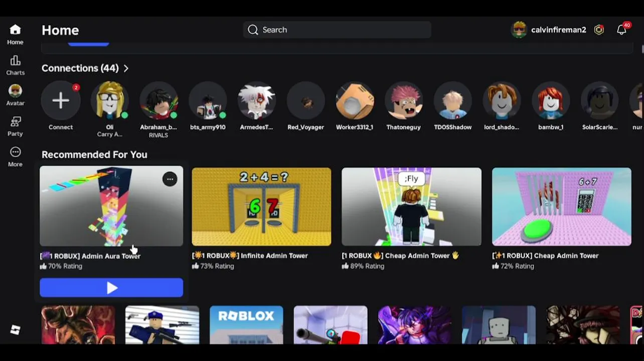
Task: Click the 89% Rating text
Action: pos(367,266)
